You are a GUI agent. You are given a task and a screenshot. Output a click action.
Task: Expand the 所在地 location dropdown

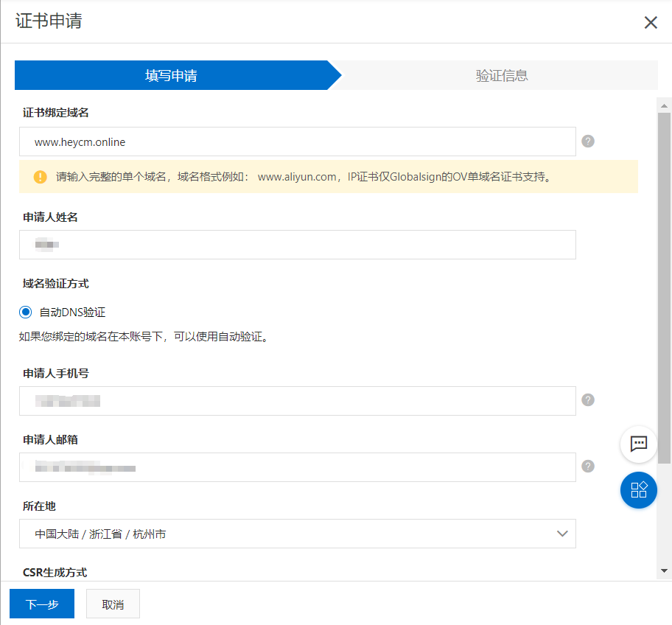coord(297,534)
